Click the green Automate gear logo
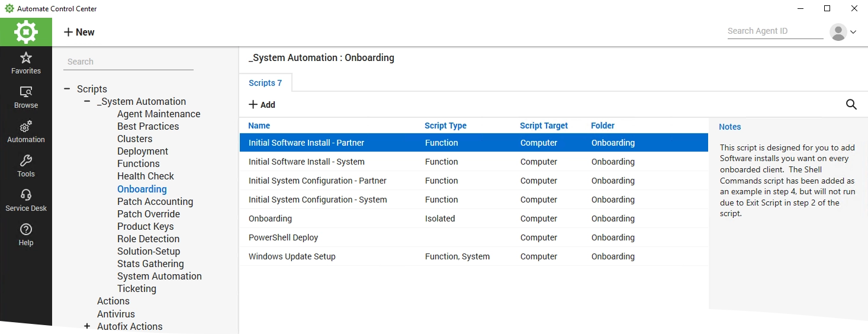868x334 pixels. point(26,32)
